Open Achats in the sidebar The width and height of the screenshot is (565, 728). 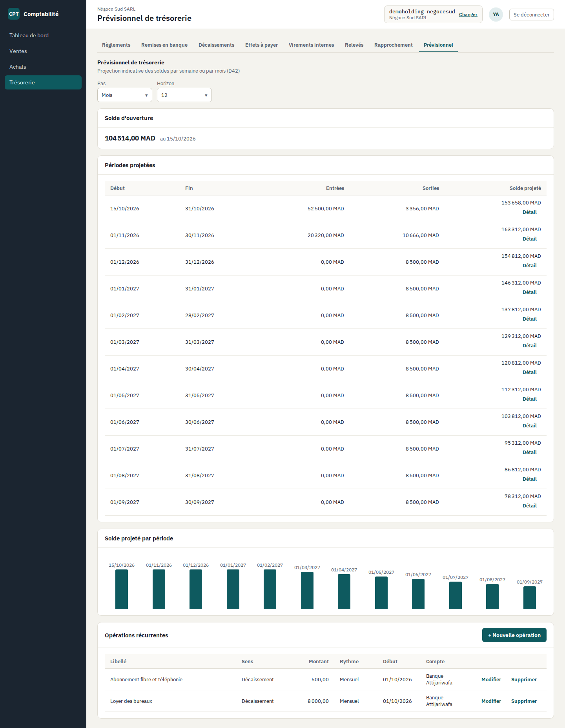[x=43, y=67]
